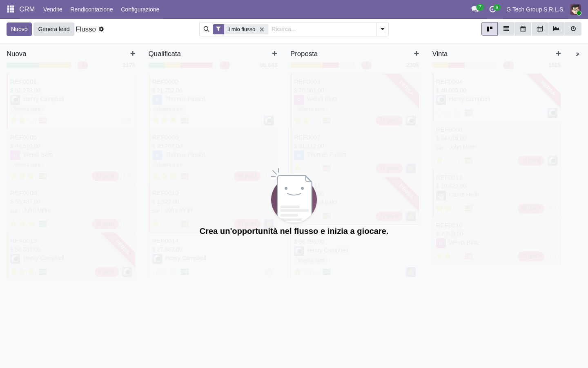588x368 pixels.
Task: Click the Nuova column progress bar
Action: [x=39, y=65]
